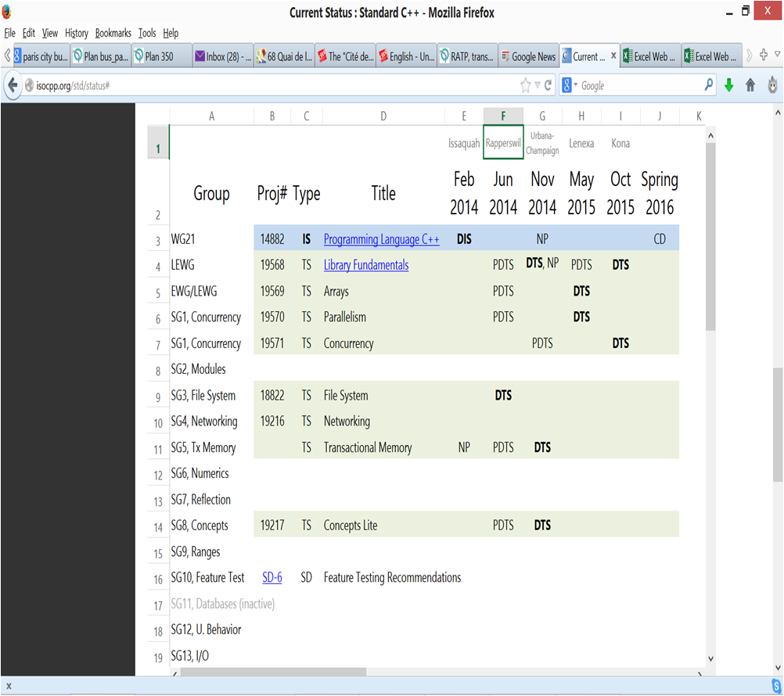Switch to The "Cité de... tab
The width and height of the screenshot is (784, 696).
click(x=345, y=56)
